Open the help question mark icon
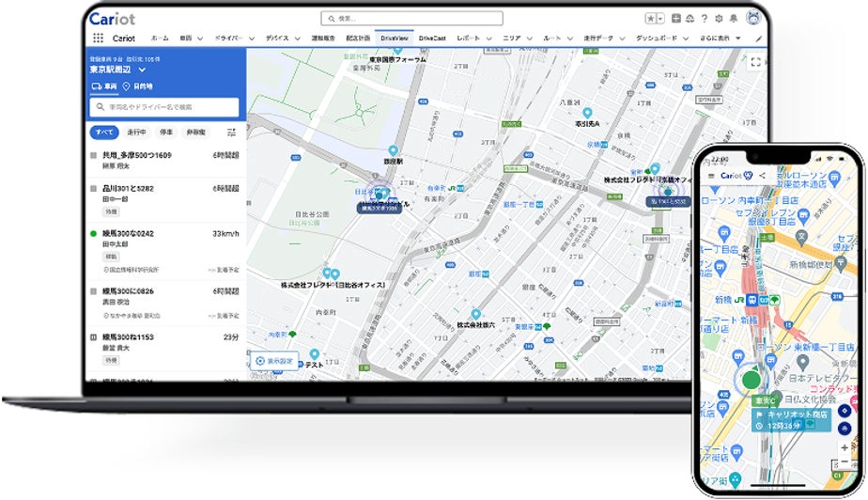The height and width of the screenshot is (500, 868). pyautogui.click(x=705, y=18)
